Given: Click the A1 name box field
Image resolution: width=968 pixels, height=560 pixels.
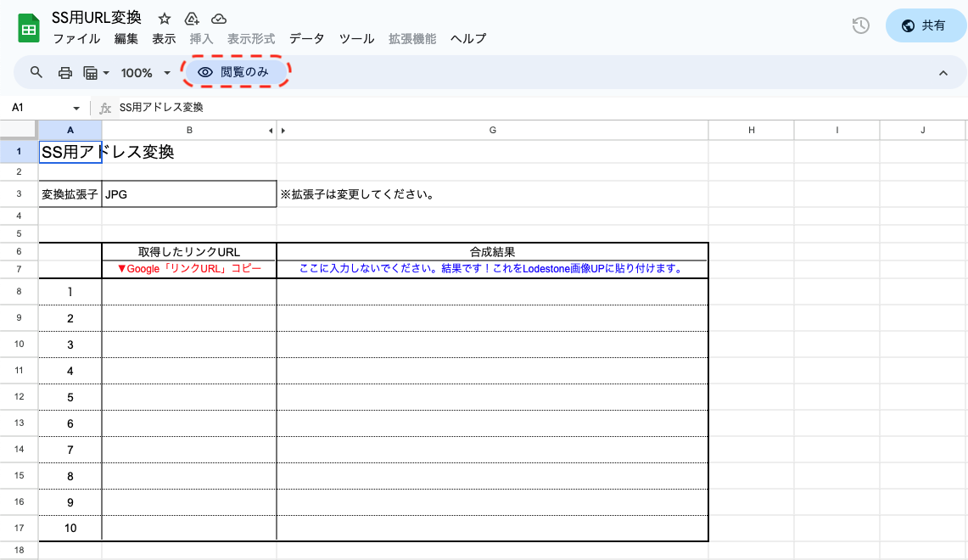Looking at the screenshot, I should (x=38, y=108).
